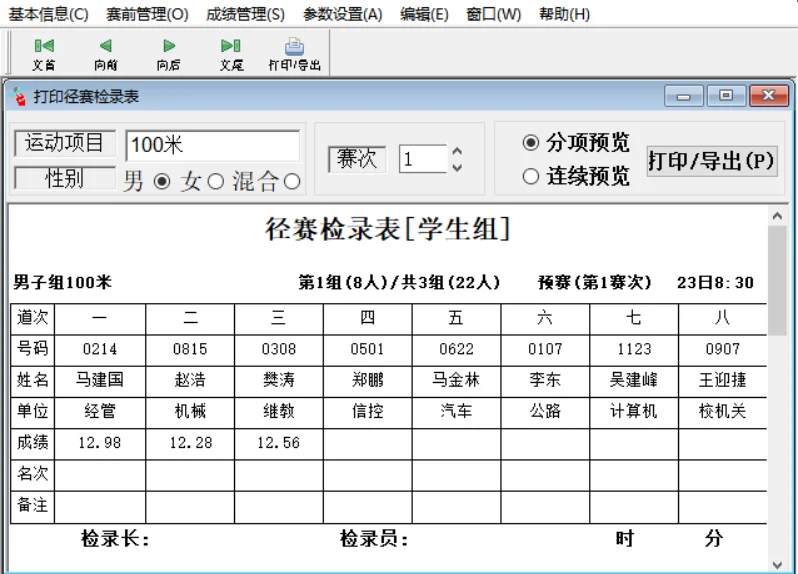Select the 混合 gender radio button

(292, 182)
